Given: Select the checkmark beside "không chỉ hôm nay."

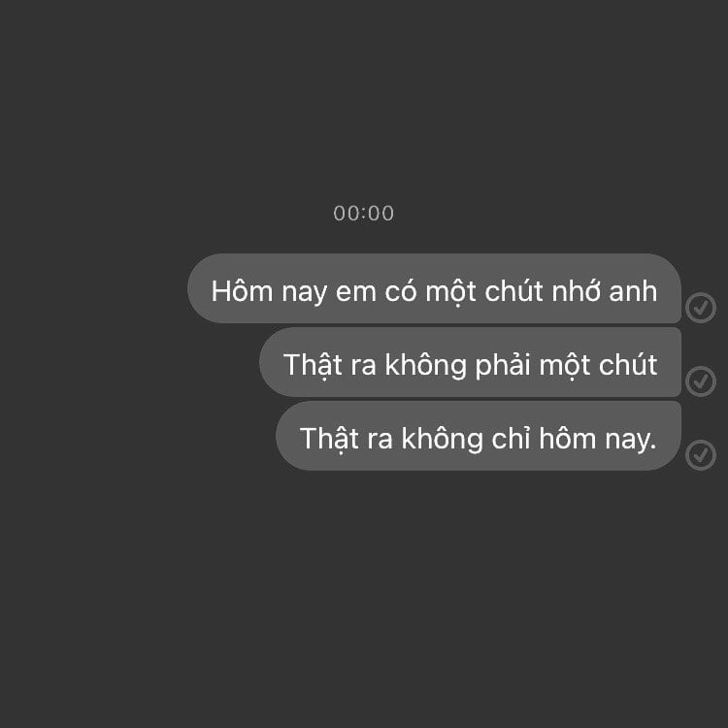Looking at the screenshot, I should pos(701,455).
